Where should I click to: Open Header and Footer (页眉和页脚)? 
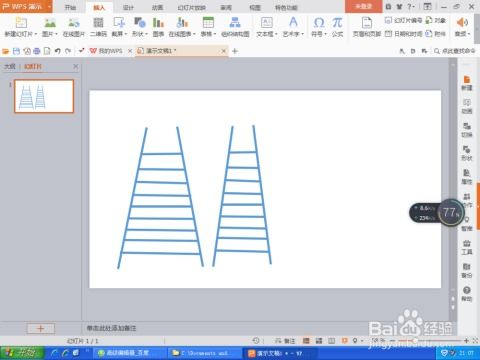coord(367,27)
